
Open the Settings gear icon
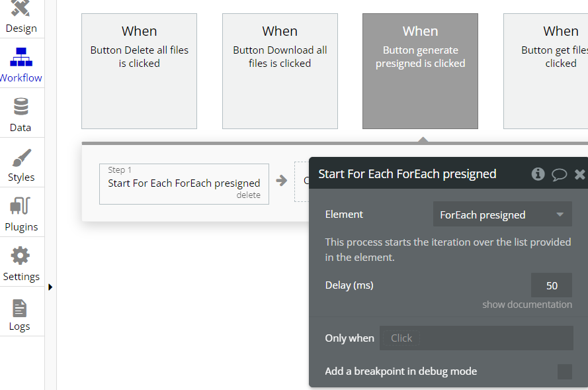[21, 256]
